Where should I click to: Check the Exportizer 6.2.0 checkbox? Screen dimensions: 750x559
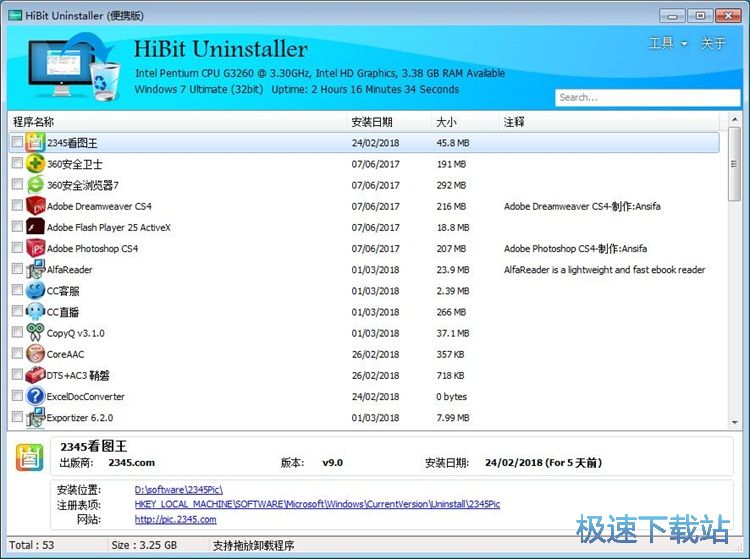pos(17,416)
